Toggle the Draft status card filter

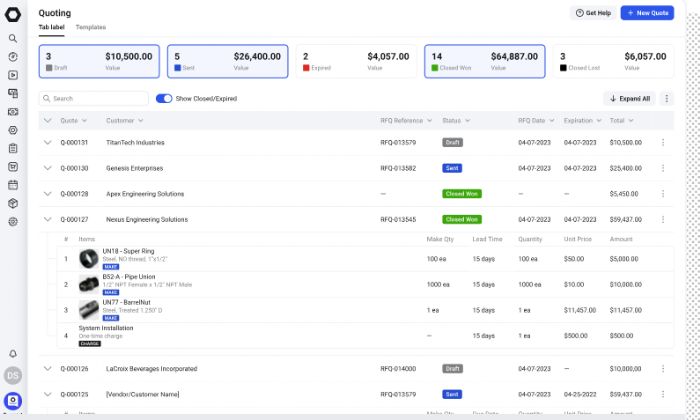(99, 61)
